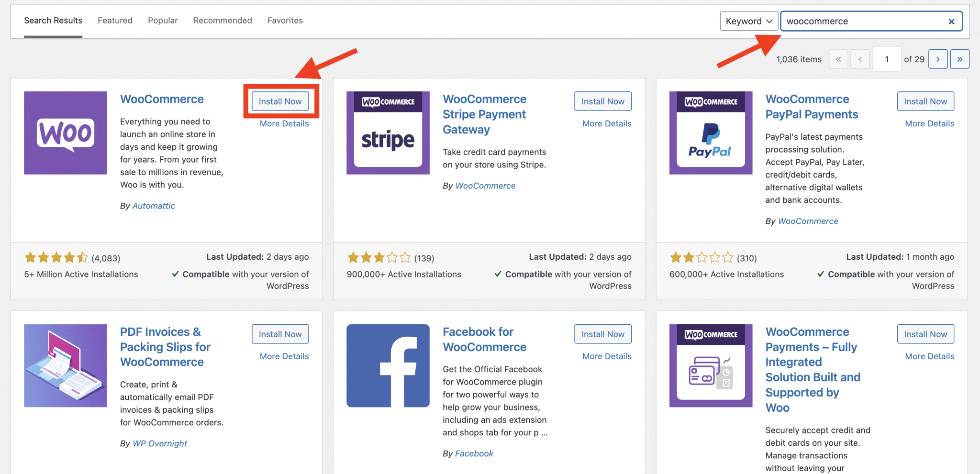980x474 pixels.
Task: Click the disabled first page arrow
Action: pos(838,59)
